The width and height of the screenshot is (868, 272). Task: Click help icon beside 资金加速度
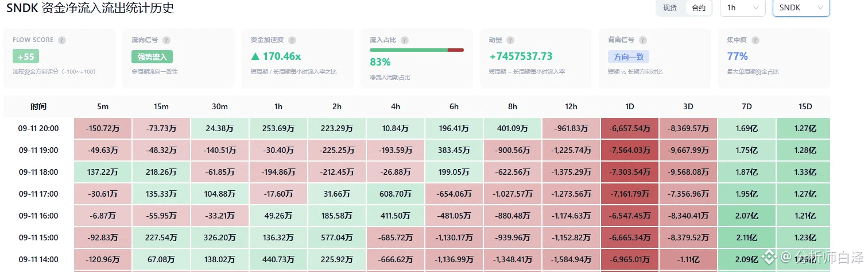[x=292, y=40]
